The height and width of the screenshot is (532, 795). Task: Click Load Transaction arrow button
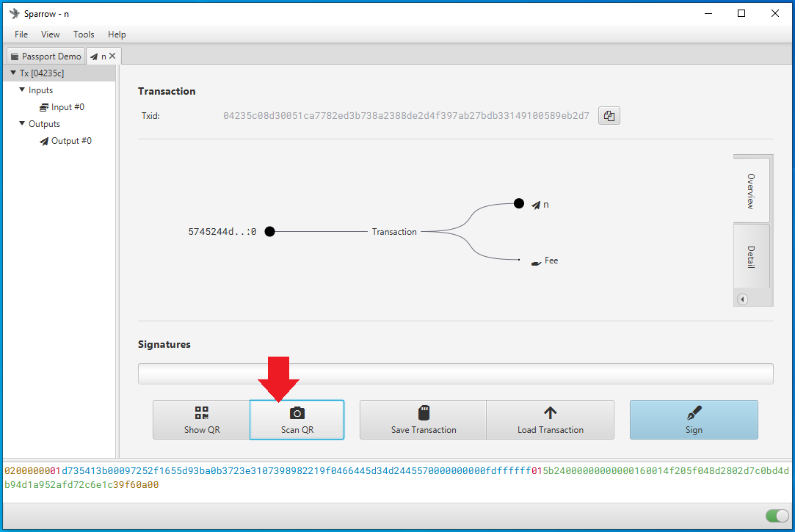tap(550, 420)
